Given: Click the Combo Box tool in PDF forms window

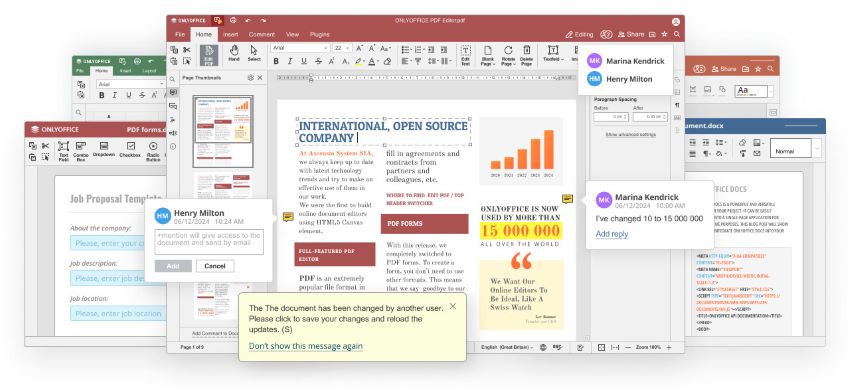Looking at the screenshot, I should [x=81, y=150].
